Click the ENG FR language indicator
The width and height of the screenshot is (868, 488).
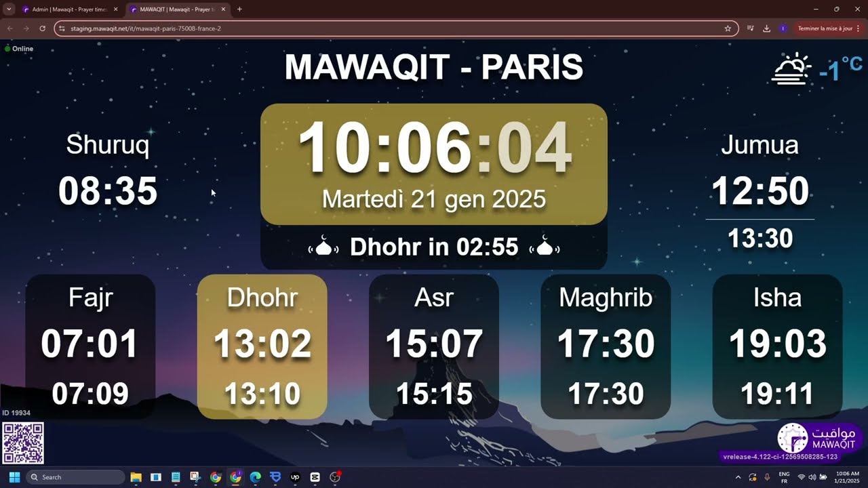coord(784,477)
